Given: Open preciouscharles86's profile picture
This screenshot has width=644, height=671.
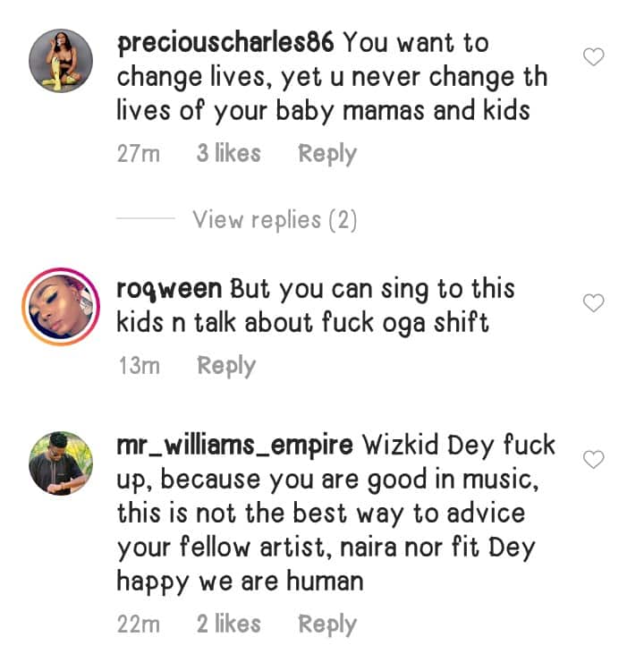Looking at the screenshot, I should [61, 61].
